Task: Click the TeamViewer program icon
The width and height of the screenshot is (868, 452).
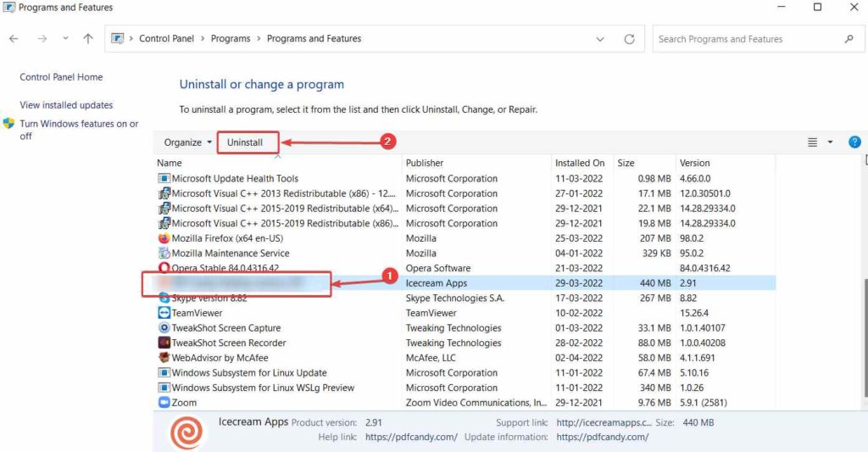Action: coord(164,313)
